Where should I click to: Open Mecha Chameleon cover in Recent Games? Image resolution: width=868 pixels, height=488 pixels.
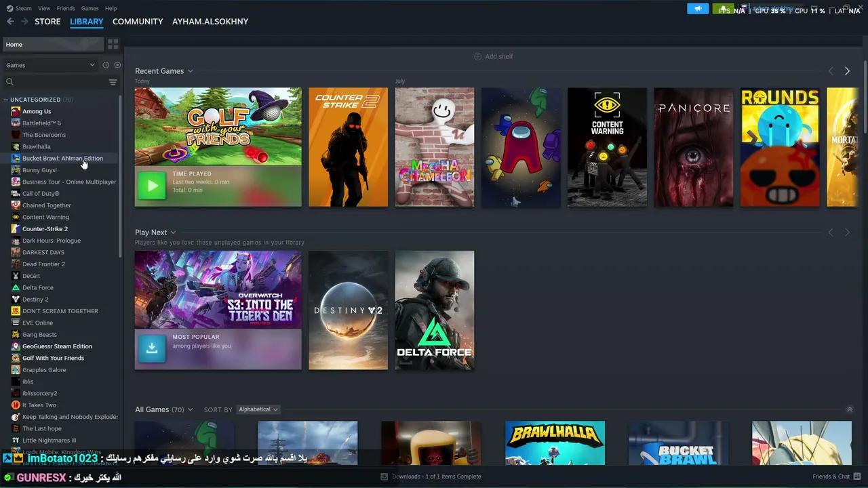click(435, 147)
